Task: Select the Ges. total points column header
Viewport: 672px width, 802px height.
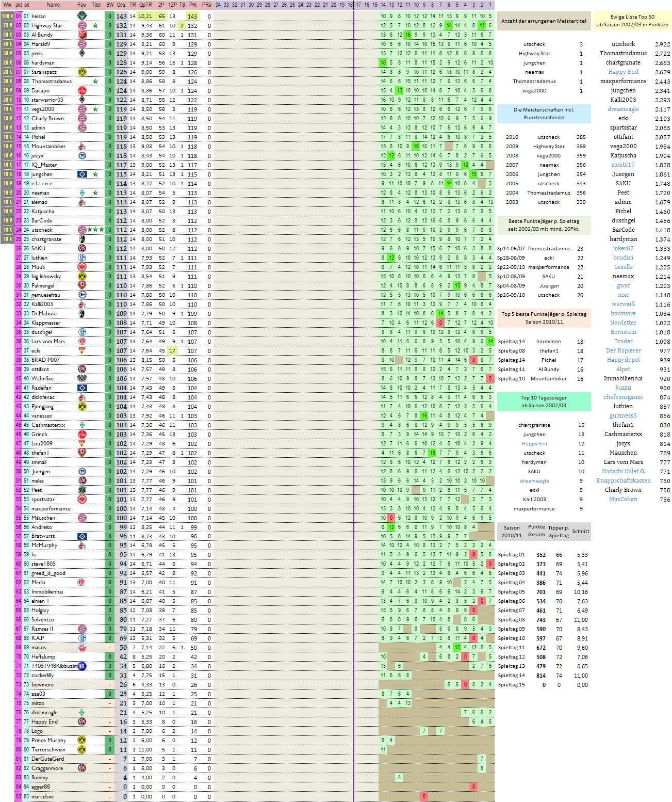Action: click(x=121, y=5)
